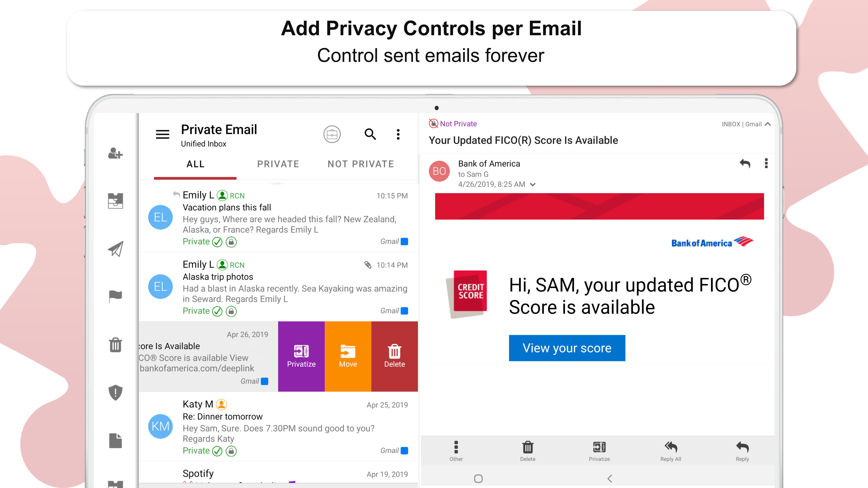Click Reply All in bottom toolbar
The image size is (868, 488).
coord(671,451)
